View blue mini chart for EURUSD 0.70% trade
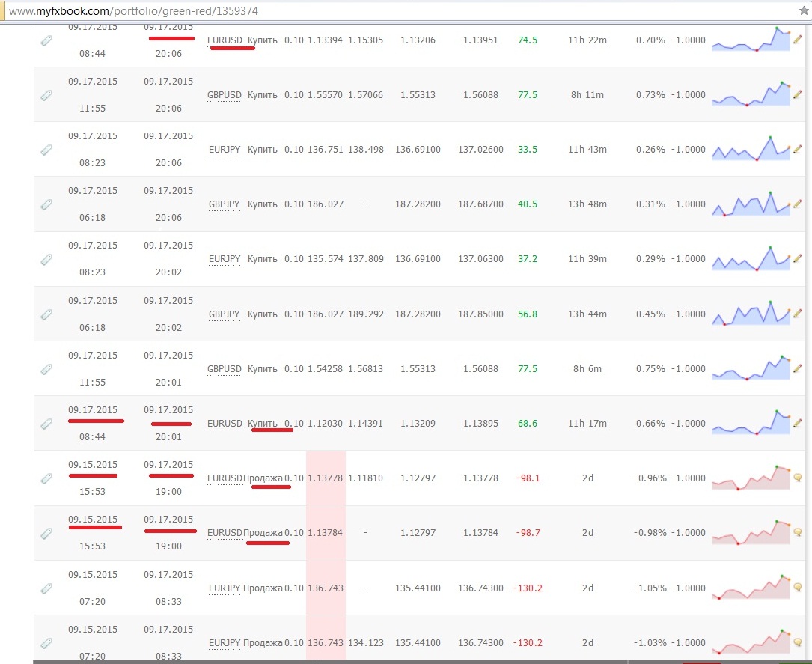 751,39
